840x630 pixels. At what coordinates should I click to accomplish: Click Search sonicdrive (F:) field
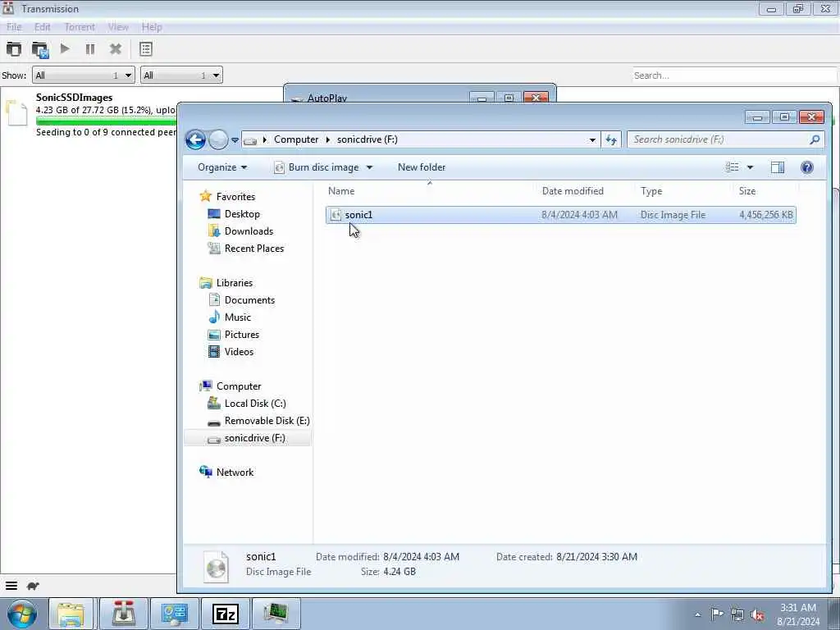pyautogui.click(x=725, y=139)
